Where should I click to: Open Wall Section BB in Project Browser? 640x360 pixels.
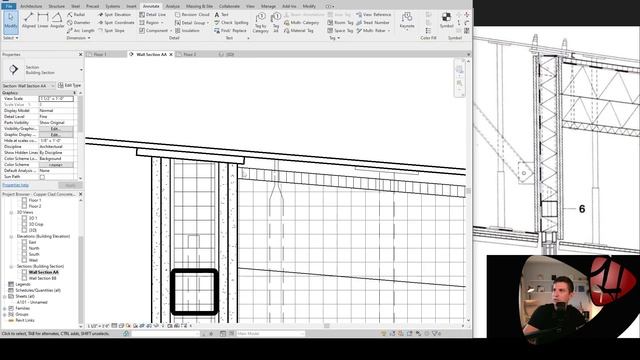42,278
